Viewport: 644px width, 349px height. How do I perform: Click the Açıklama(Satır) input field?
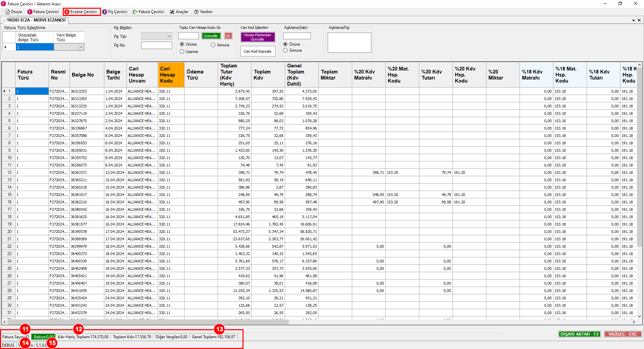297,36
